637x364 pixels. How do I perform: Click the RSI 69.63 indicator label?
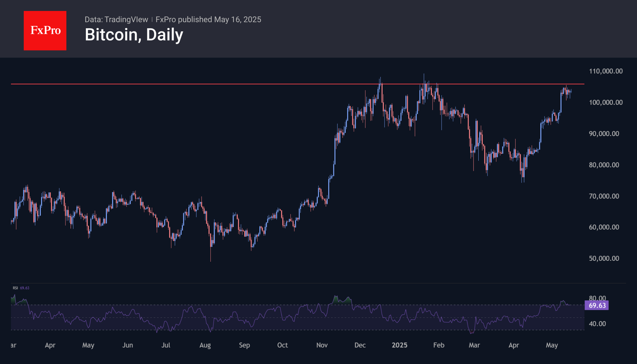21,288
